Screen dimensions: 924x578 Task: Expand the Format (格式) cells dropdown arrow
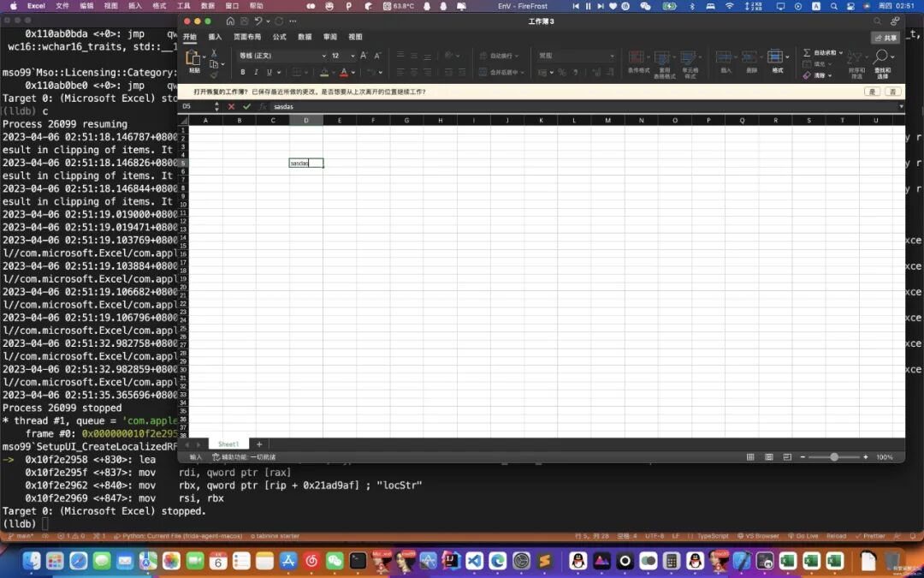click(x=787, y=57)
